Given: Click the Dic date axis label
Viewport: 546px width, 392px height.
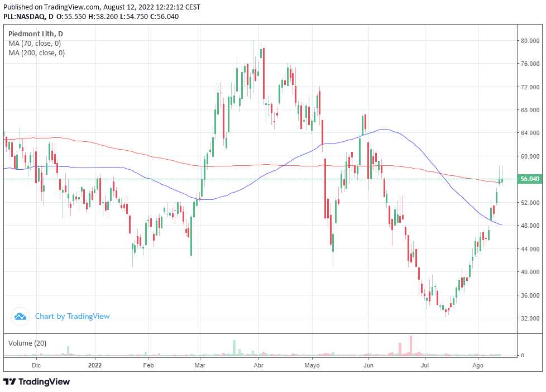Looking at the screenshot, I should click(x=36, y=365).
